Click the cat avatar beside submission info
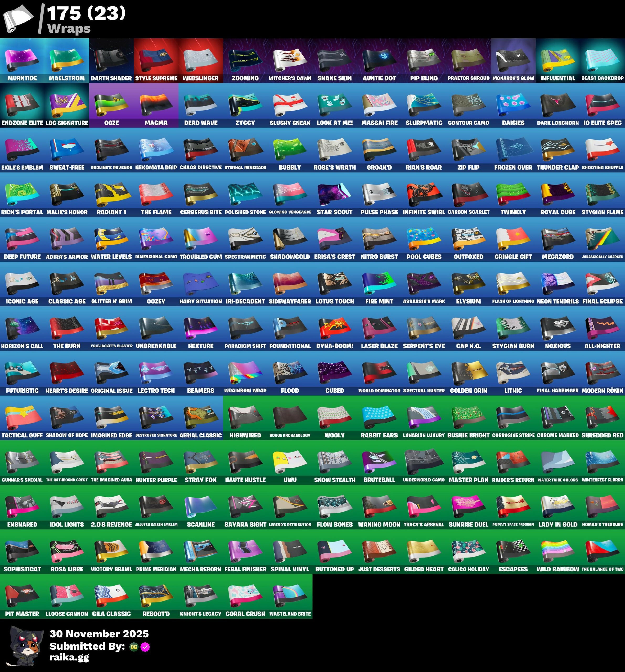Screen dimensions: 625x672 [x=26, y=645]
